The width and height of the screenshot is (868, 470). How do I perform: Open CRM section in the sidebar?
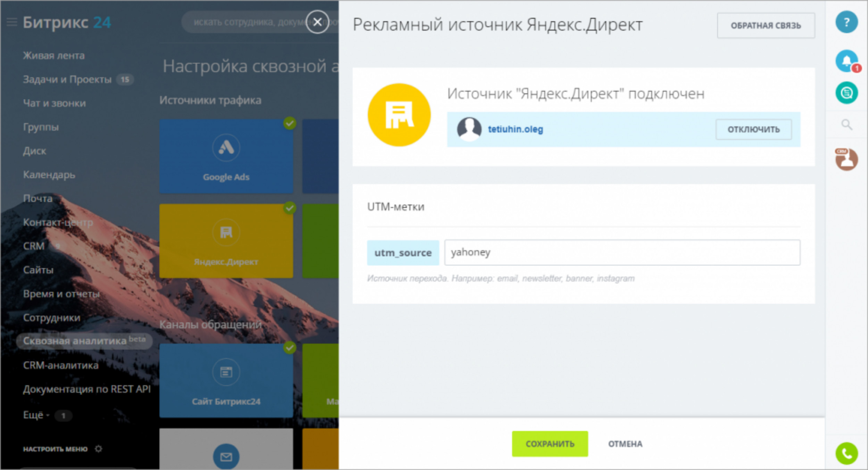pyautogui.click(x=34, y=246)
